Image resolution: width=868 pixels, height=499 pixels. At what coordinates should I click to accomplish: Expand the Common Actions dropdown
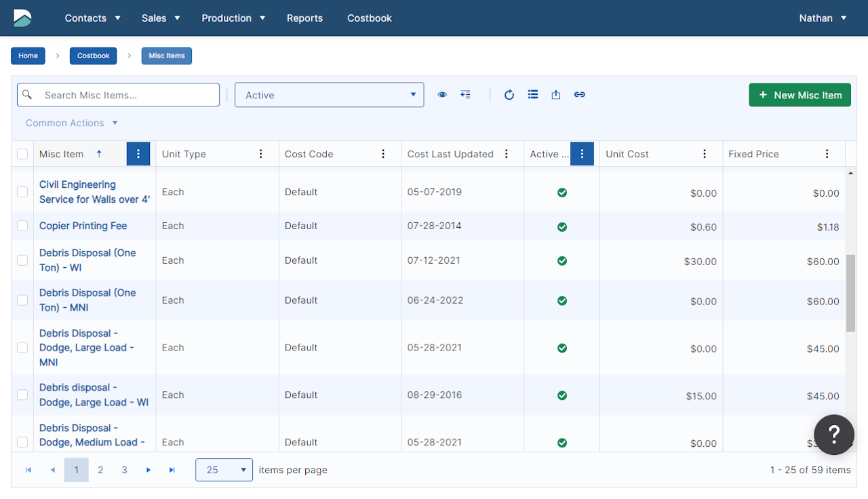72,123
